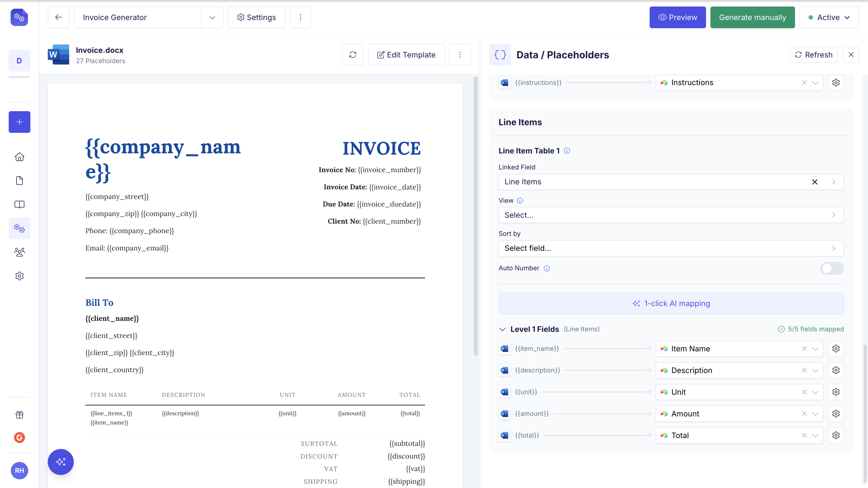This screenshot has height=488, width=868.
Task: Open settings gear for Amount mapping
Action: click(x=836, y=413)
